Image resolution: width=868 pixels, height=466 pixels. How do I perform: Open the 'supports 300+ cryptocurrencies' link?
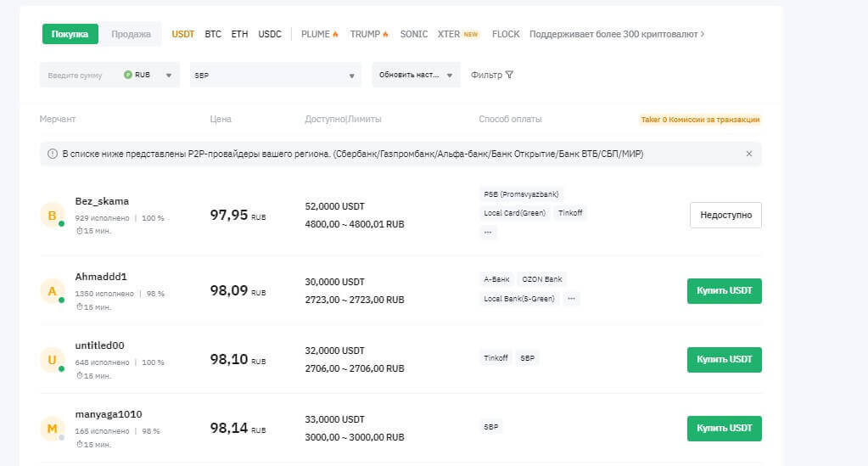[x=617, y=34]
